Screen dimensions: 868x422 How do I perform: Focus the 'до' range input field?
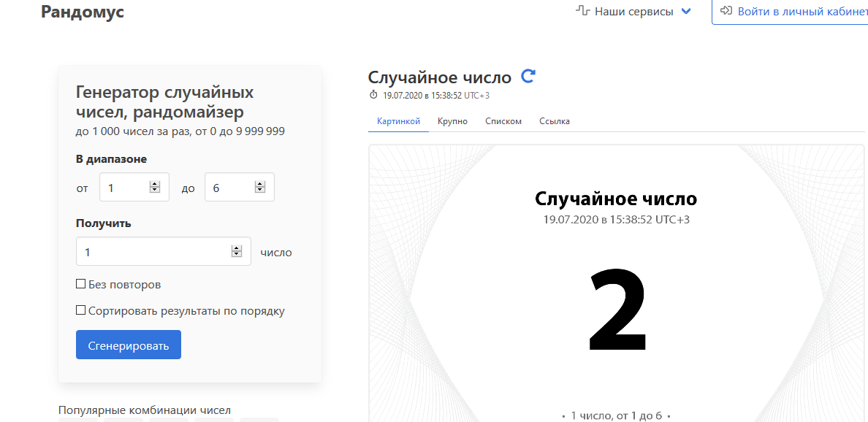pyautogui.click(x=239, y=188)
